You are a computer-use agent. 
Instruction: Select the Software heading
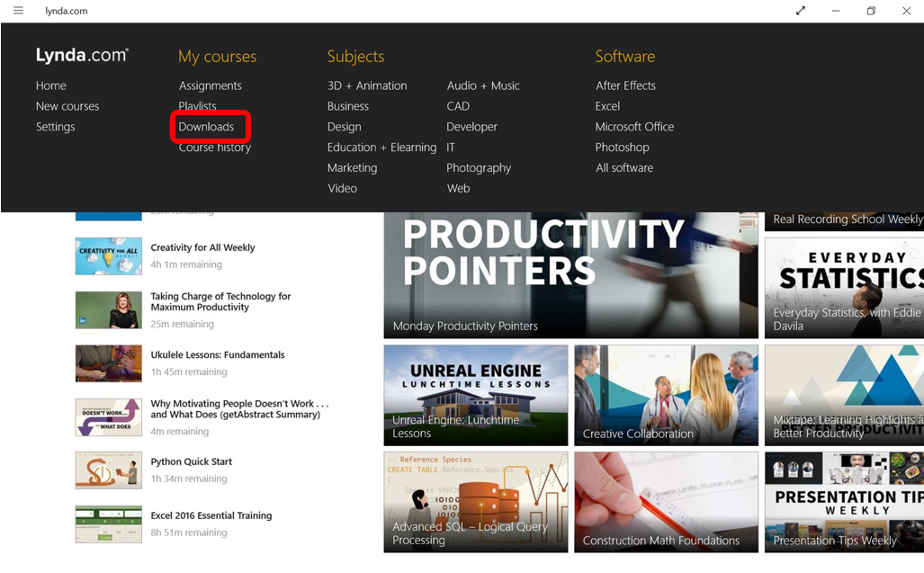[x=624, y=57]
